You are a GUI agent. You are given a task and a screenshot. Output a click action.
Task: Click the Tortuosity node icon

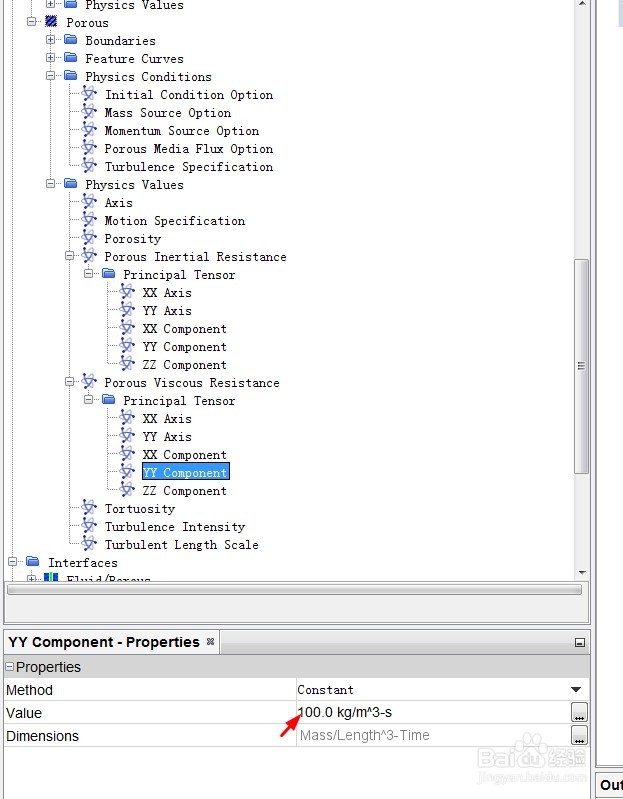pos(89,508)
